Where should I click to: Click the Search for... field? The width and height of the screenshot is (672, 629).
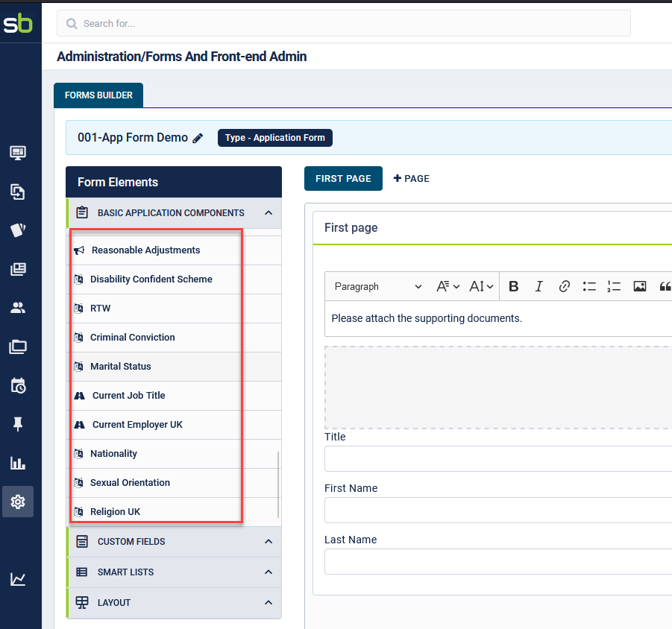(x=344, y=24)
